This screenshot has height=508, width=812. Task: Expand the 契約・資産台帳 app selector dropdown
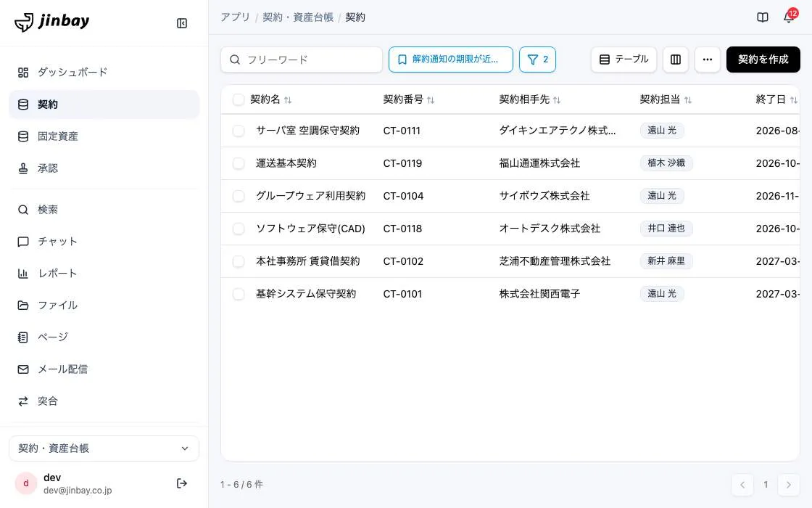tap(104, 448)
